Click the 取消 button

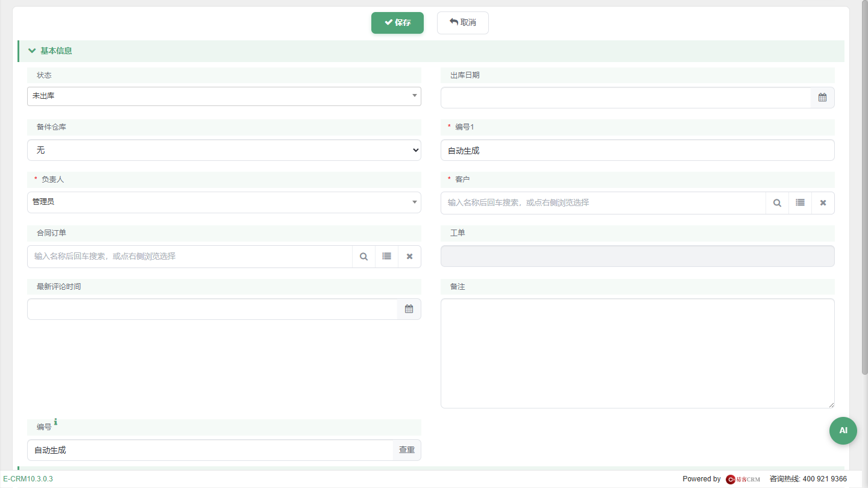[x=463, y=23]
